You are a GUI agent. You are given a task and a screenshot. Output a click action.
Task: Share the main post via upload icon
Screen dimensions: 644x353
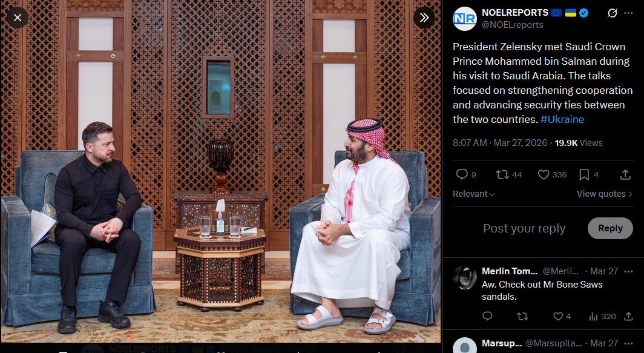(625, 174)
